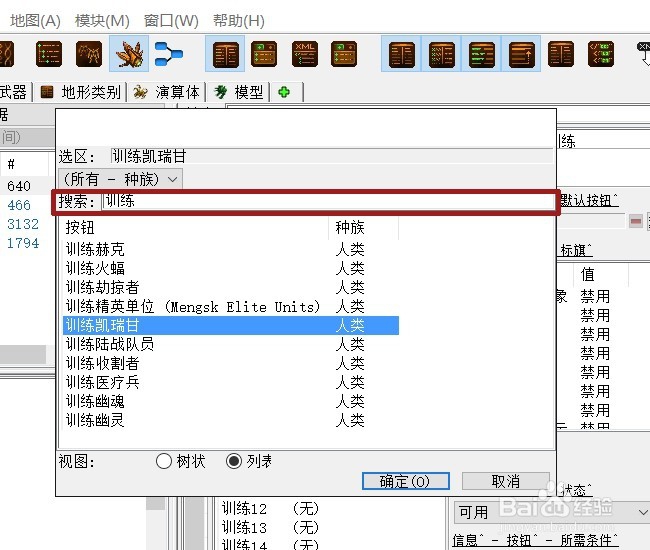
Task: Switch to the 模型 tab
Action: (239, 92)
